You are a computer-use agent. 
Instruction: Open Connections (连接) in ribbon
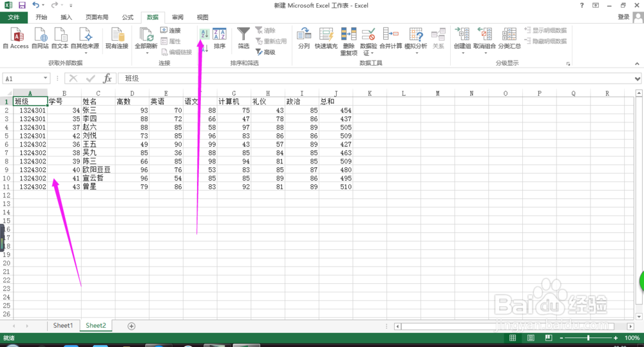171,30
